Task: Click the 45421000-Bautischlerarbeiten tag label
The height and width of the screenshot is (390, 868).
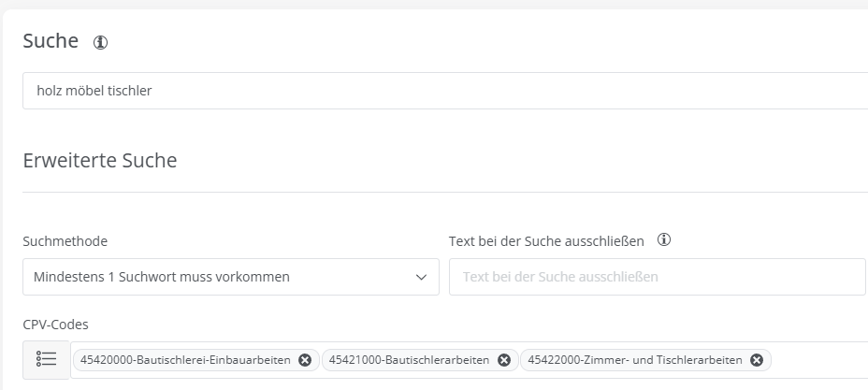Action: 410,360
